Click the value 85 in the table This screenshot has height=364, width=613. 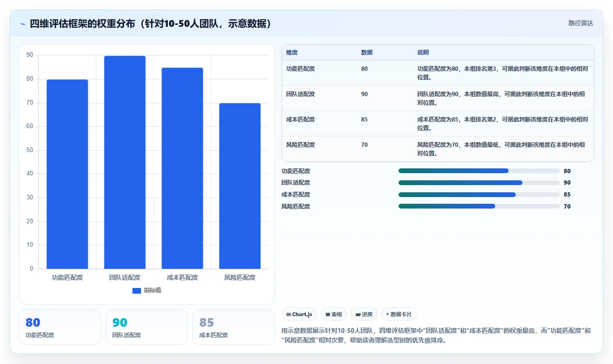[364, 120]
